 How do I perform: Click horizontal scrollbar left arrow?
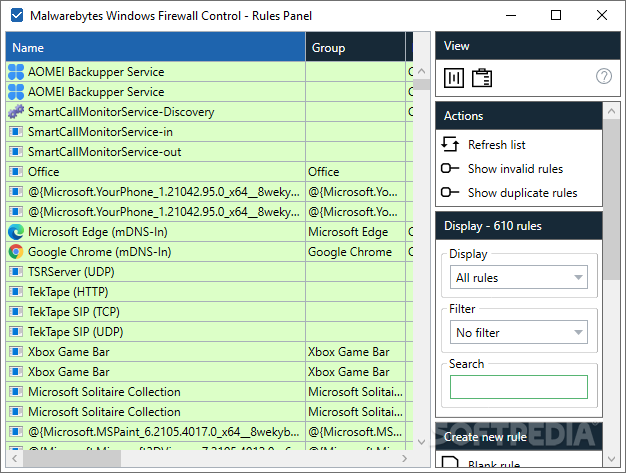(x=15, y=458)
